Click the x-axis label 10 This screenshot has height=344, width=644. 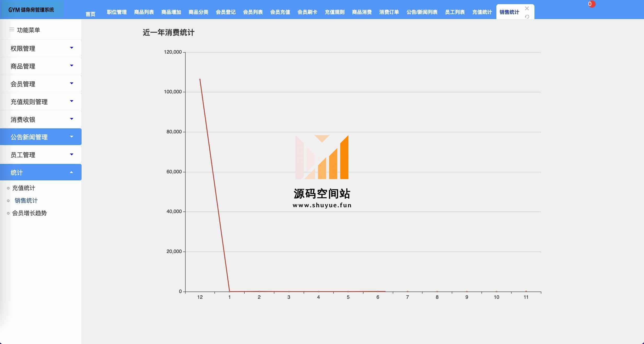tap(496, 297)
